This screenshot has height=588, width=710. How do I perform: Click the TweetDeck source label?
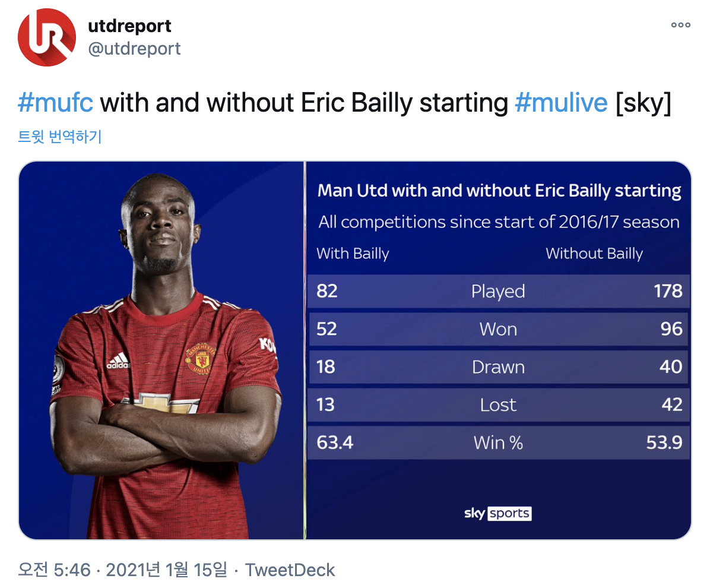click(x=290, y=570)
